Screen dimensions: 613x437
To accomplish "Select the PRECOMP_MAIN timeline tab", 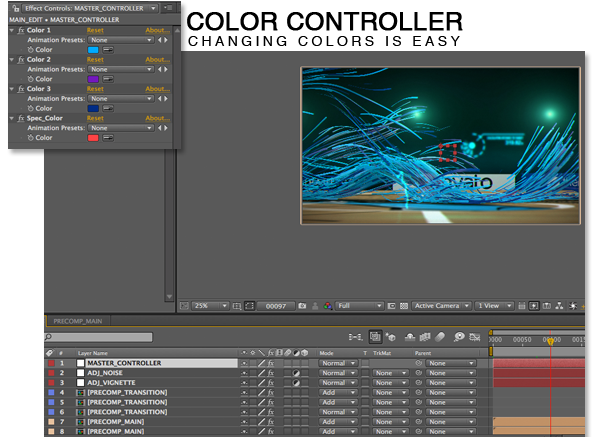I will tap(76, 321).
